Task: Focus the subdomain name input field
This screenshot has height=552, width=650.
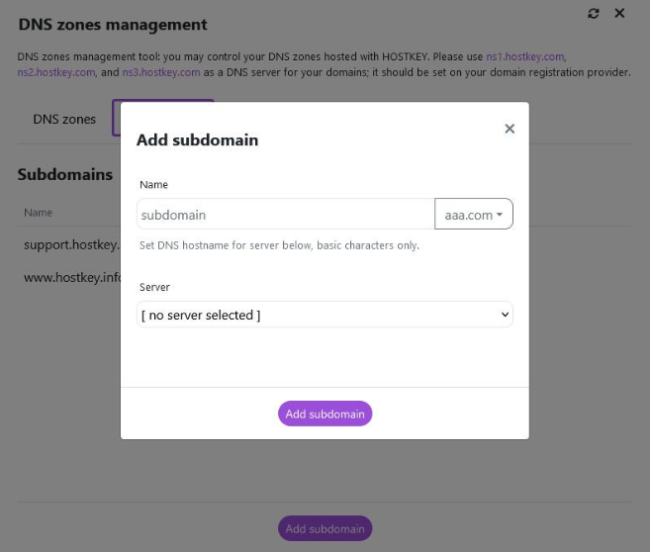Action: (x=286, y=214)
